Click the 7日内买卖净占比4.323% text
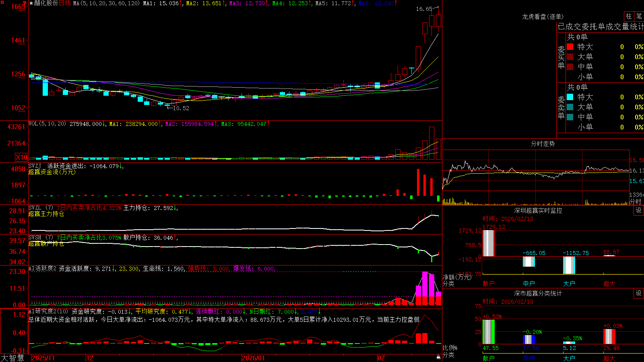Viewport: 644px width, 362px height. coord(89,208)
